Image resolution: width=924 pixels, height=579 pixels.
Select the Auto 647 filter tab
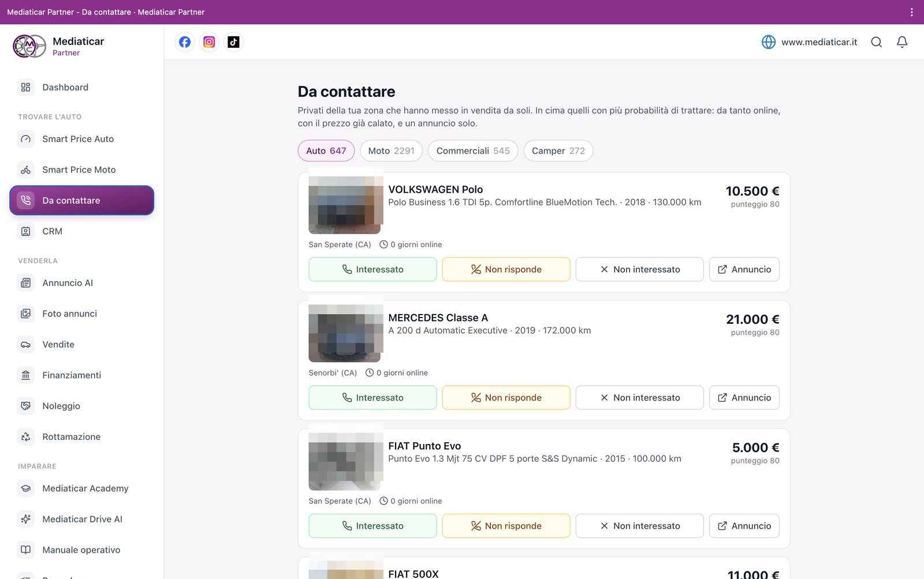click(326, 151)
